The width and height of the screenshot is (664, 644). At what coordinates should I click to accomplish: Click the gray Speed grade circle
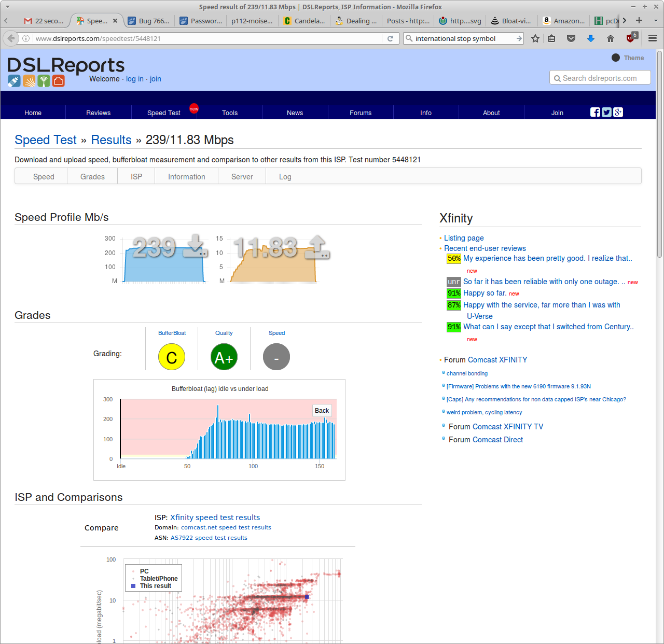tap(276, 357)
